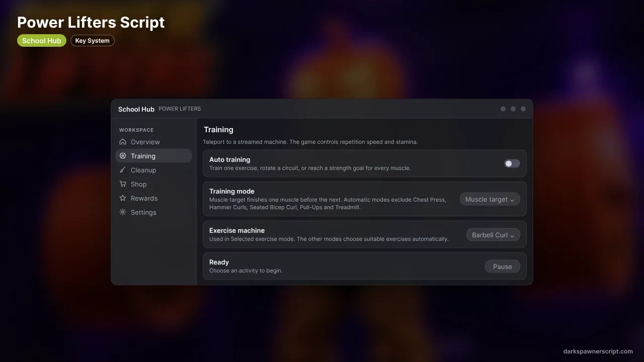Click the "WORKSPACE" sidebar heading

point(136,130)
